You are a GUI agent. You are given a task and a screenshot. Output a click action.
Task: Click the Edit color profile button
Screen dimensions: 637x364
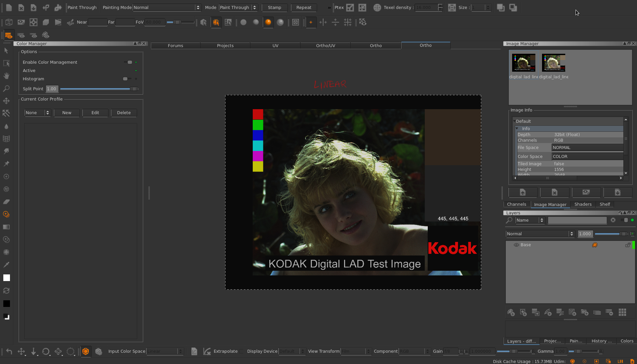(95, 113)
